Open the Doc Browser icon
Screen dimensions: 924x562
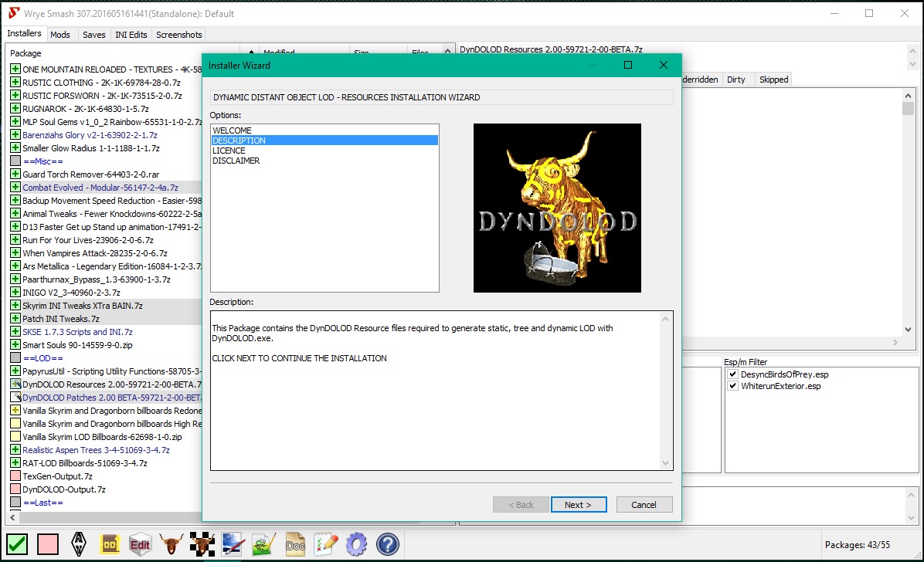pos(294,544)
